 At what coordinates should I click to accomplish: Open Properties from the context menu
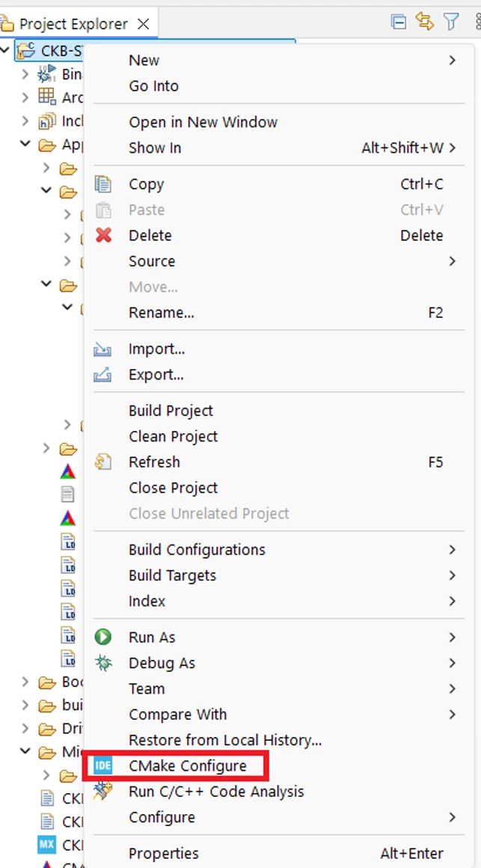tap(164, 853)
